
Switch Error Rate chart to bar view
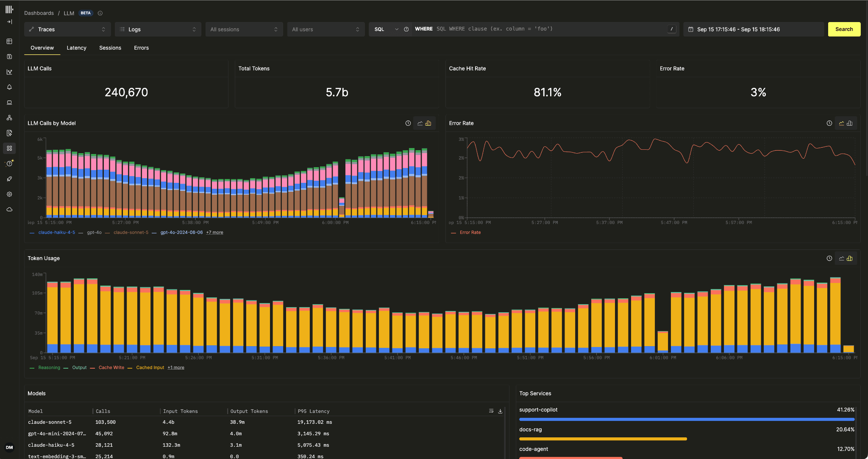click(x=850, y=123)
